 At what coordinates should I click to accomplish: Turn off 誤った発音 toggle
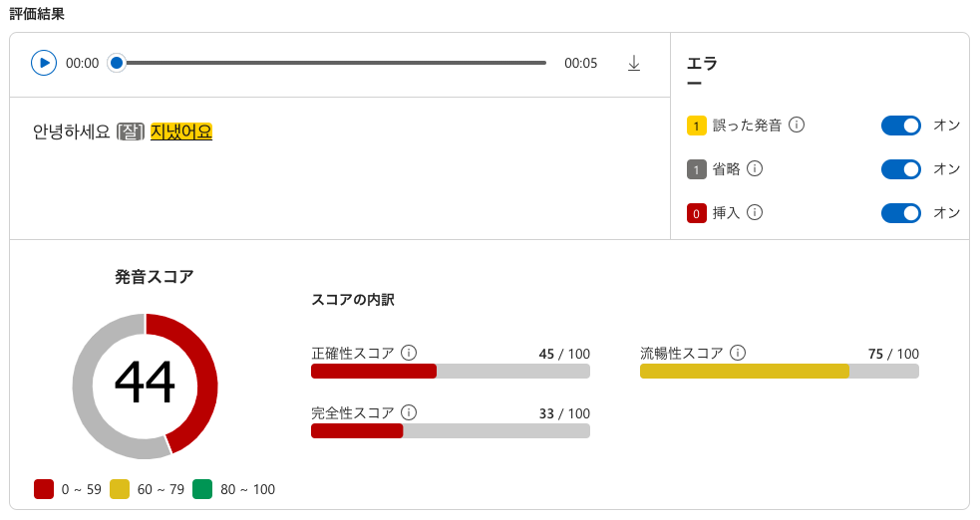(x=900, y=125)
